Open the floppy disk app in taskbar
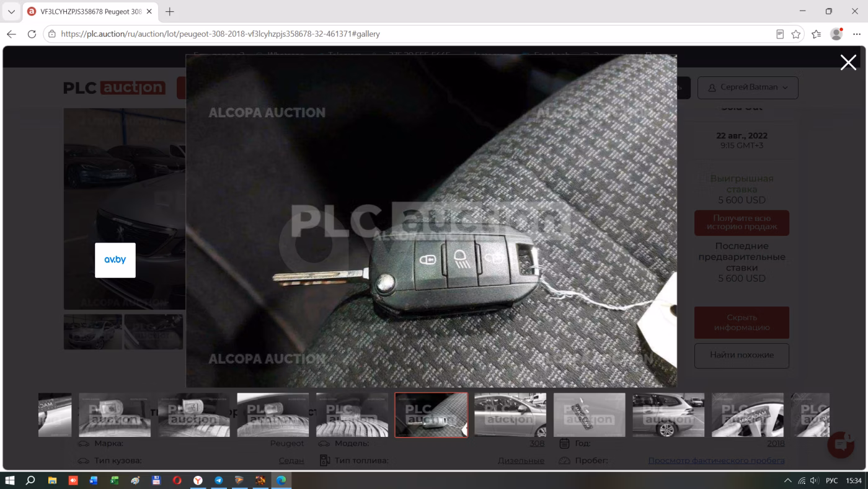 click(x=156, y=480)
